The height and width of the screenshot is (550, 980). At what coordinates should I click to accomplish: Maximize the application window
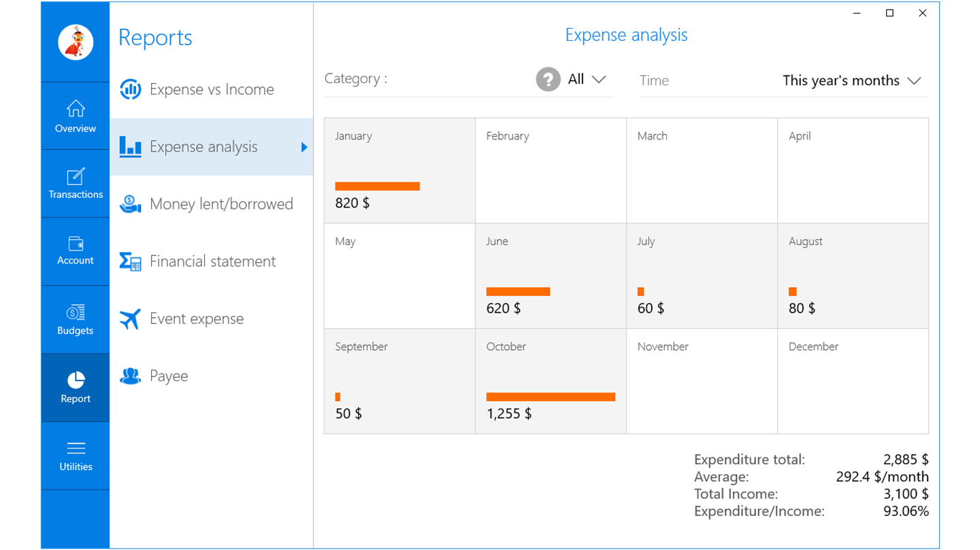(889, 13)
